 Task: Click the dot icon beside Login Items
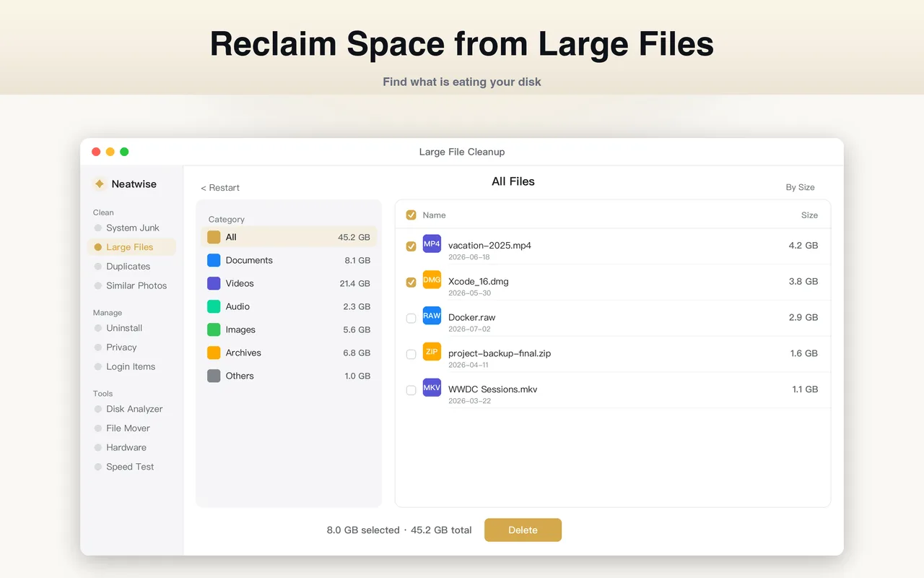pyautogui.click(x=98, y=367)
